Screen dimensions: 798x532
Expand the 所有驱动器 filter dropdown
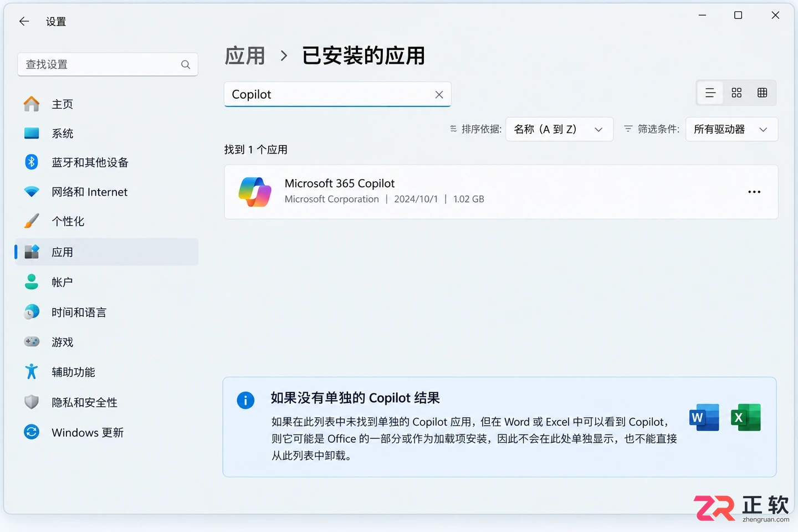pyautogui.click(x=731, y=129)
